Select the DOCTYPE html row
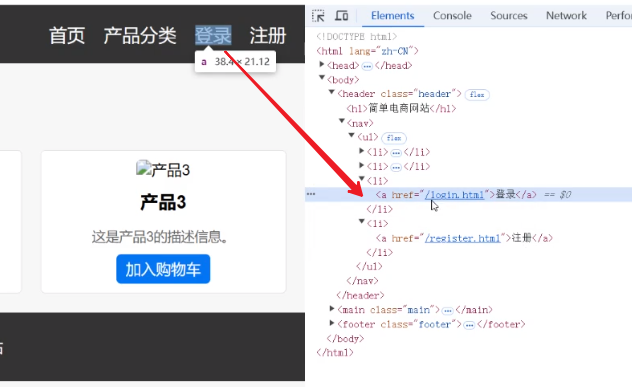This screenshot has height=387, width=632. tap(356, 37)
